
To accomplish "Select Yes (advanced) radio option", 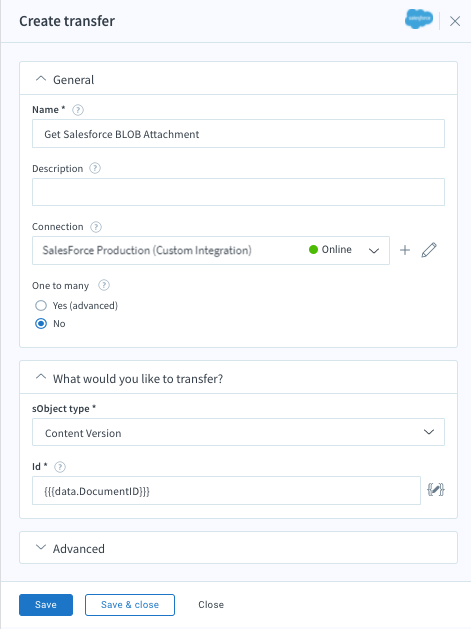I will click(x=41, y=306).
